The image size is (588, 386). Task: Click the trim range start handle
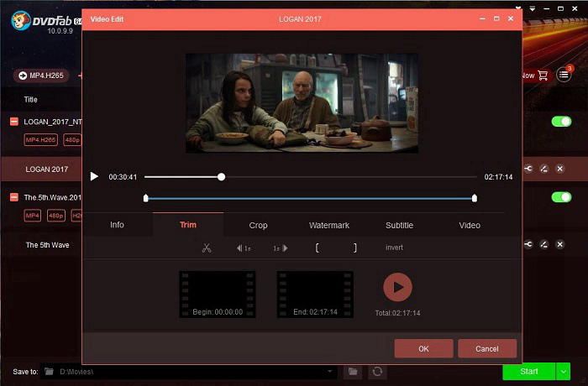(x=146, y=198)
